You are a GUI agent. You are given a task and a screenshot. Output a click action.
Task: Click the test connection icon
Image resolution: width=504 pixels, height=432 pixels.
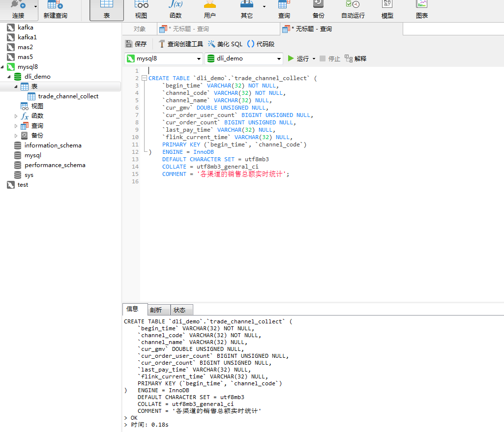click(11, 185)
